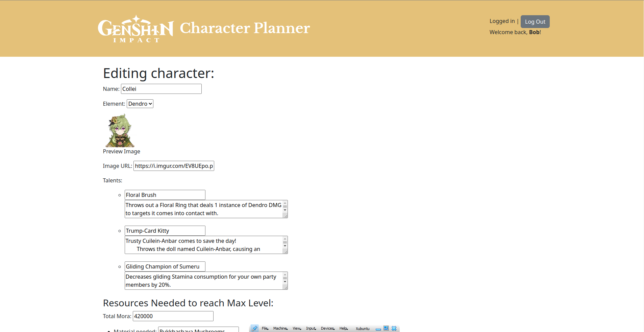Open the Machine menu
Image resolution: width=644 pixels, height=332 pixels.
click(x=280, y=328)
